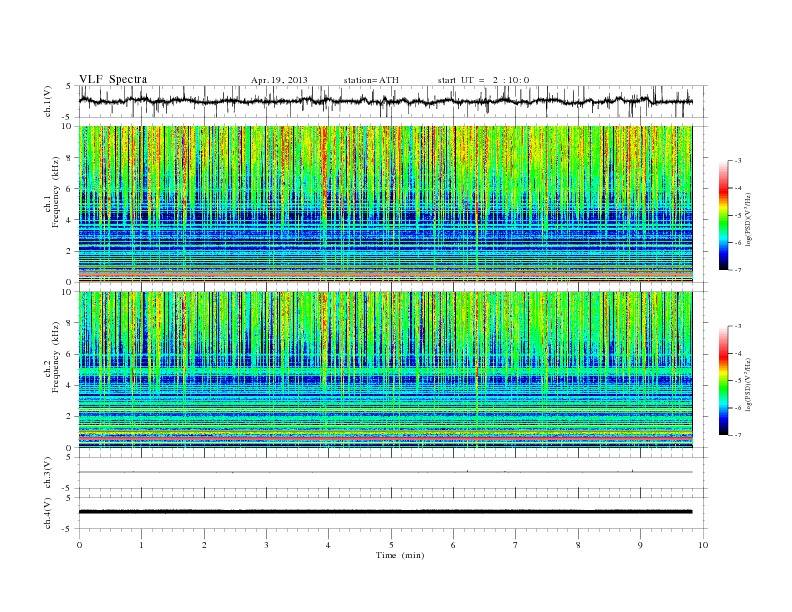Click the ch.2 colorbar "log(PSD)(V²/Hz)" label

click(749, 384)
